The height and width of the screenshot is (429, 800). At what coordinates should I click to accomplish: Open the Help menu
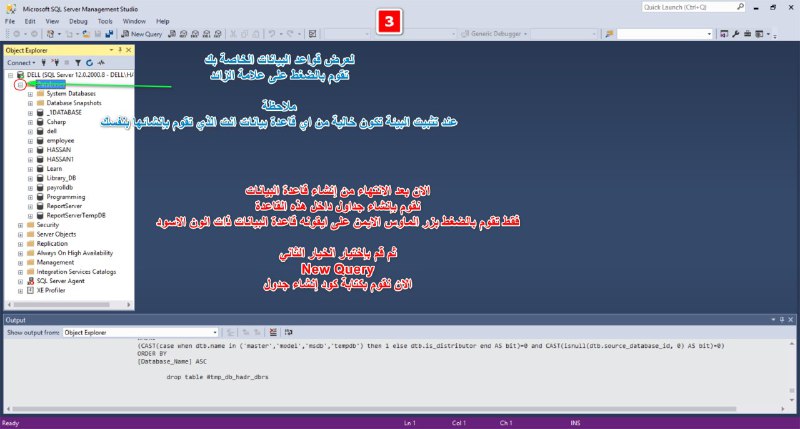[163, 21]
